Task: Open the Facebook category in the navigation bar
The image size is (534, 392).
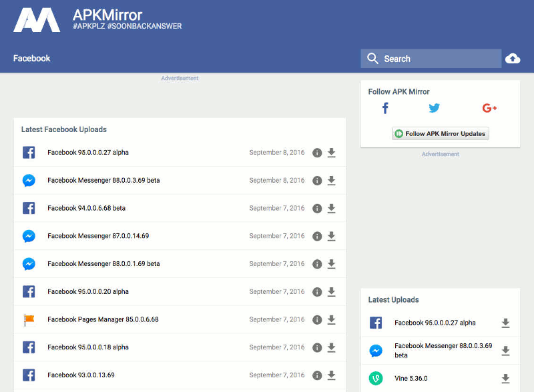Action: coord(31,59)
